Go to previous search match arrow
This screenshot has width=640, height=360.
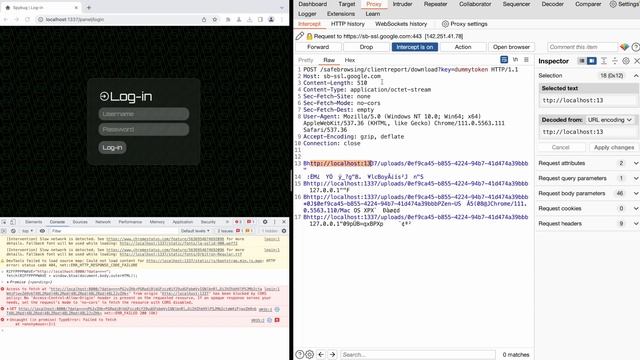pos(321,354)
